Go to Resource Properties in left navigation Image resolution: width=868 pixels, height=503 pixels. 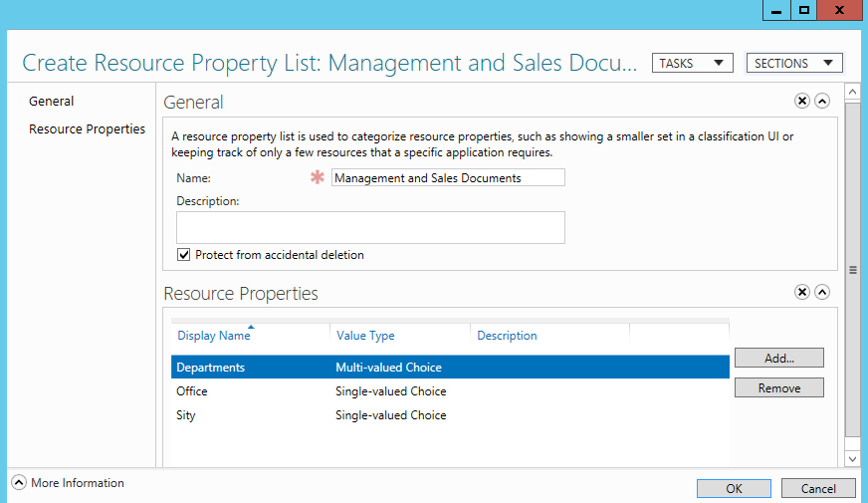pyautogui.click(x=87, y=129)
